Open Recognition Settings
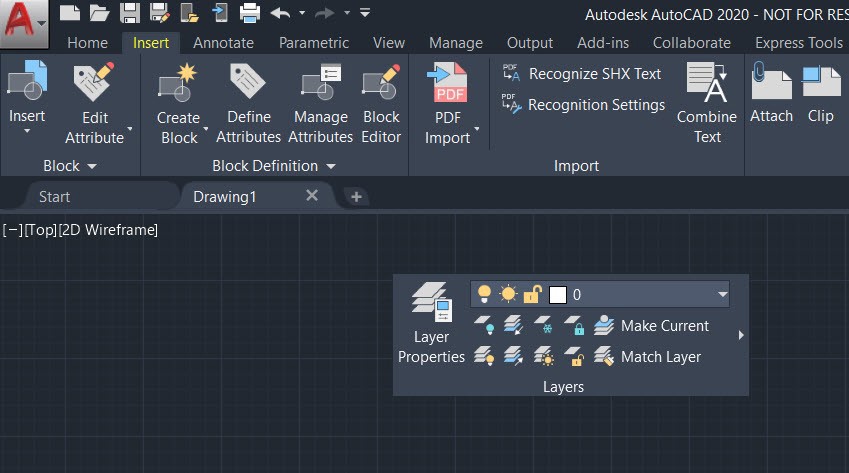Screen dimensions: 849x473 (x=583, y=104)
